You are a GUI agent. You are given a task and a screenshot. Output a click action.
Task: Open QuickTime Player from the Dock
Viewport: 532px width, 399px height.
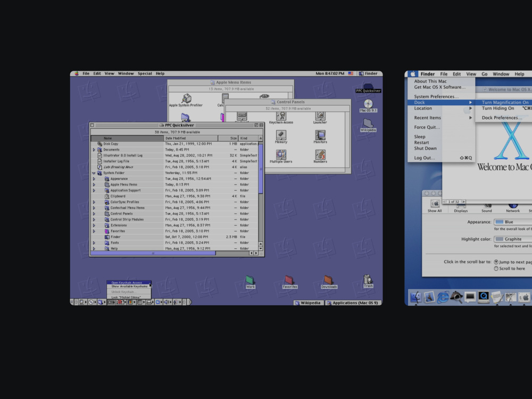pos(484,297)
